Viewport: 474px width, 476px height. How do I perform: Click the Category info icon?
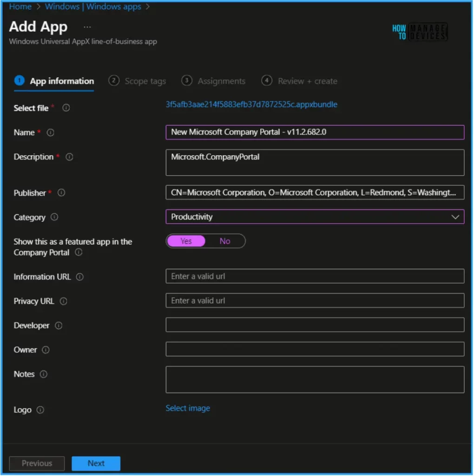[54, 217]
